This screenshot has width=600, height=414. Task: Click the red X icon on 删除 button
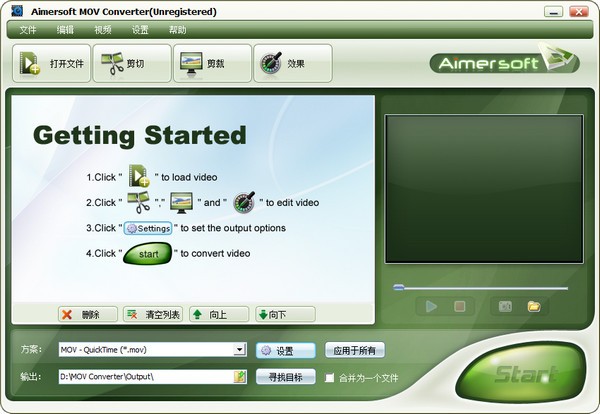click(67, 315)
